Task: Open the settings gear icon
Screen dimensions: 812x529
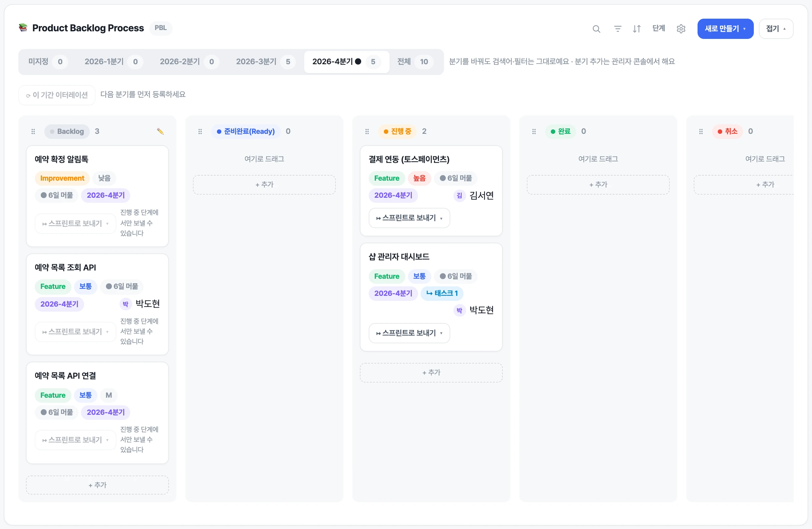Action: click(681, 29)
